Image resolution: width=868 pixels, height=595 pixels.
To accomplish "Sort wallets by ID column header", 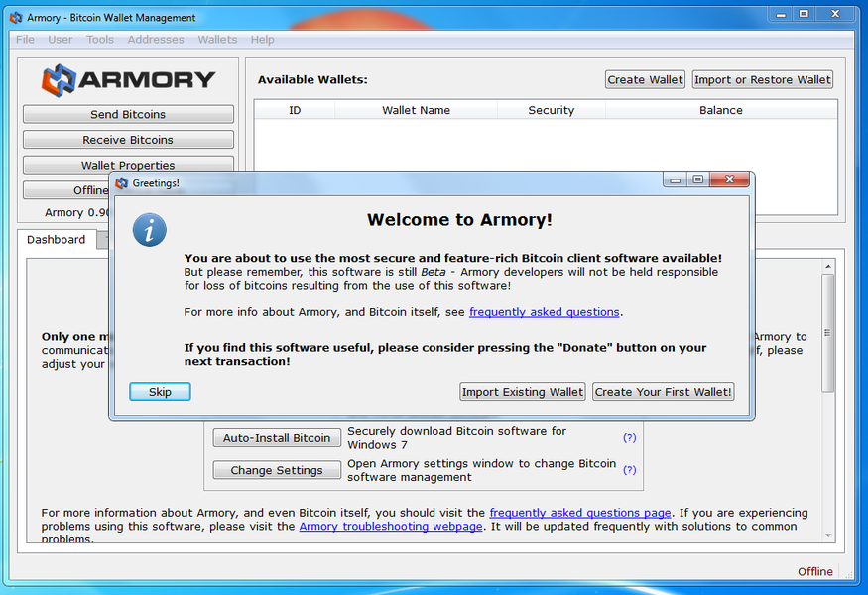I will pyautogui.click(x=295, y=110).
